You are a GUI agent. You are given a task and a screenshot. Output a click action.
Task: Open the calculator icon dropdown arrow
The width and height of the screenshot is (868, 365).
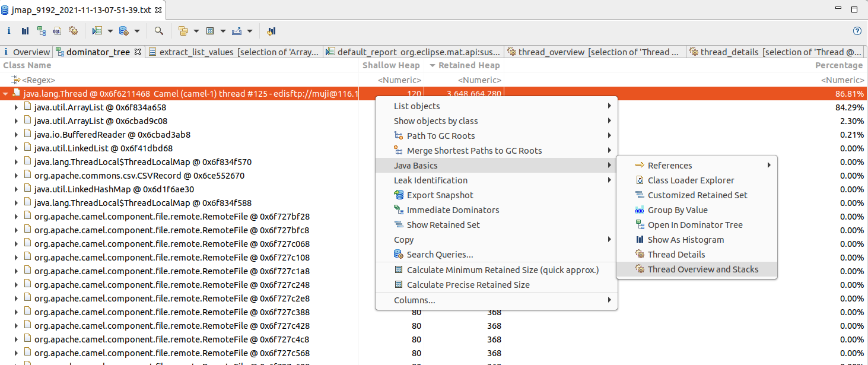pyautogui.click(x=223, y=31)
